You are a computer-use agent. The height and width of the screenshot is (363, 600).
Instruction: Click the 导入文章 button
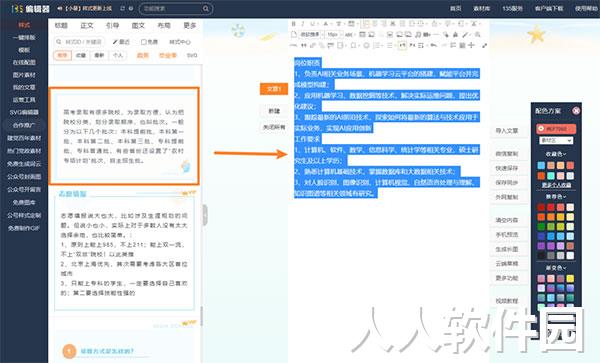point(507,131)
